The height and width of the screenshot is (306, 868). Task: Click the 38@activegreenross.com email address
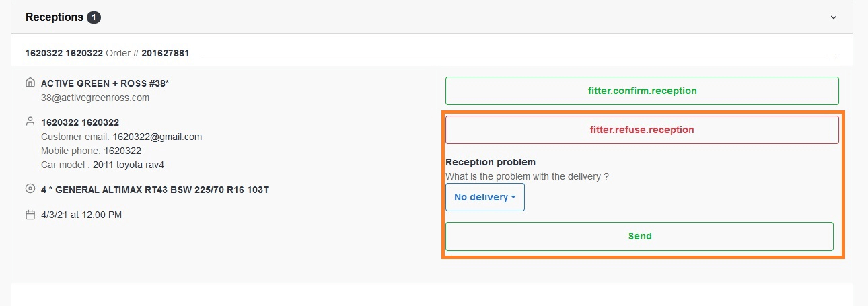tap(95, 98)
